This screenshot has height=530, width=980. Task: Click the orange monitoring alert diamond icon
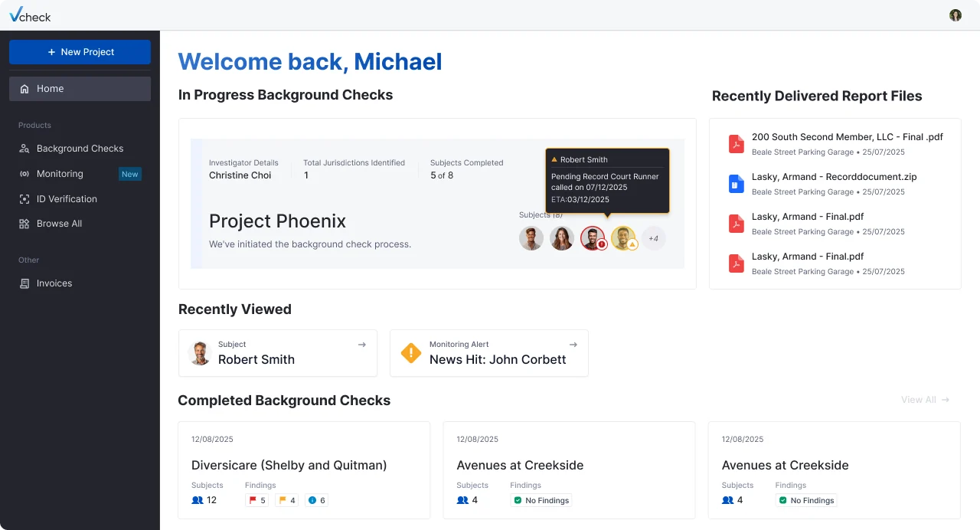(x=411, y=353)
